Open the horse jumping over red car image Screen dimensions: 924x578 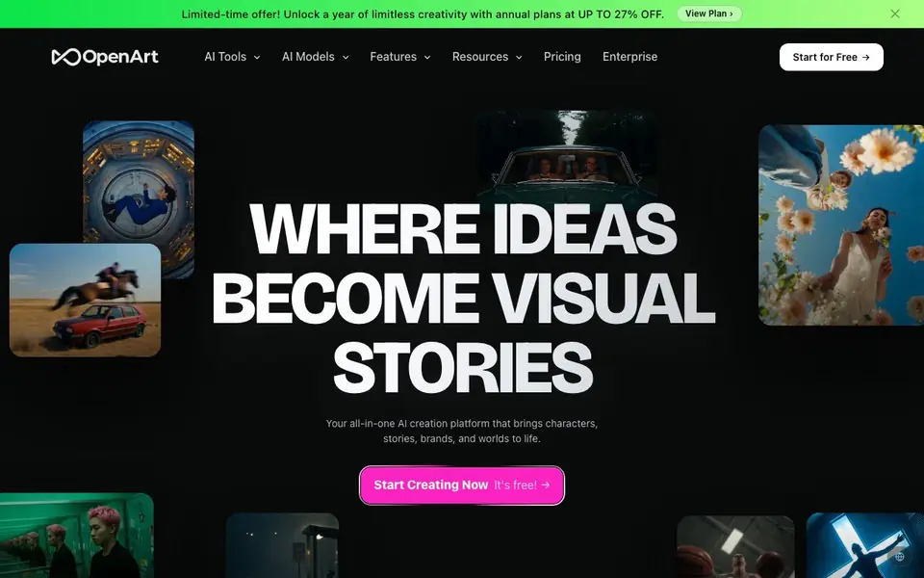tap(85, 301)
